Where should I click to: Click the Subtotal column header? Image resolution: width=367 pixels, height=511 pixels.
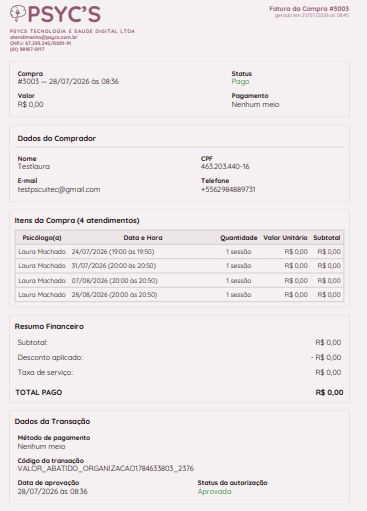[327, 238]
